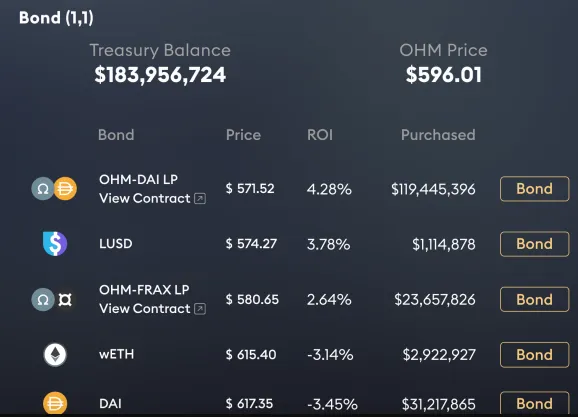Click the LUSD shield dollar icon
Screen dimensions: 578x417
(x=55, y=244)
